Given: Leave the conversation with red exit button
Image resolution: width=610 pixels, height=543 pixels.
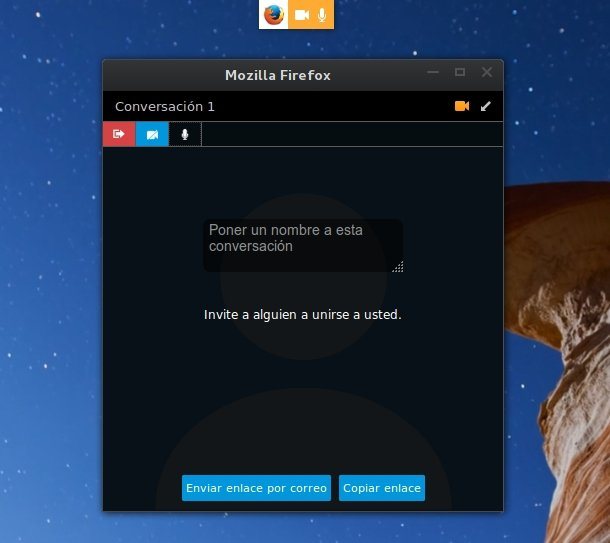Looking at the screenshot, I should (x=119, y=134).
